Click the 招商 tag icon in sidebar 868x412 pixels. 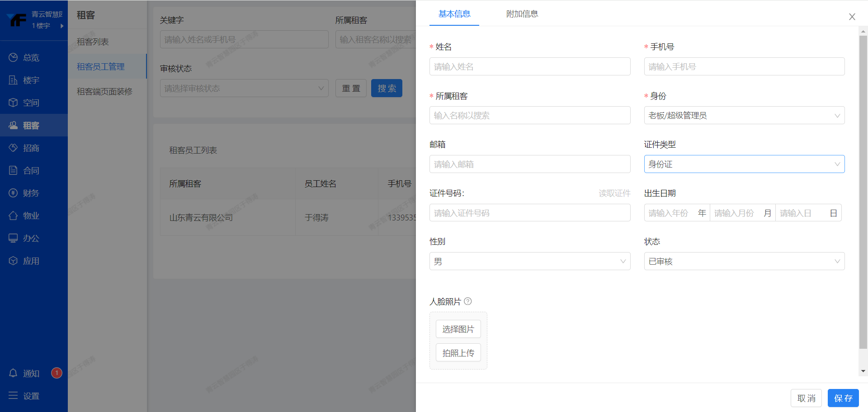click(x=13, y=148)
